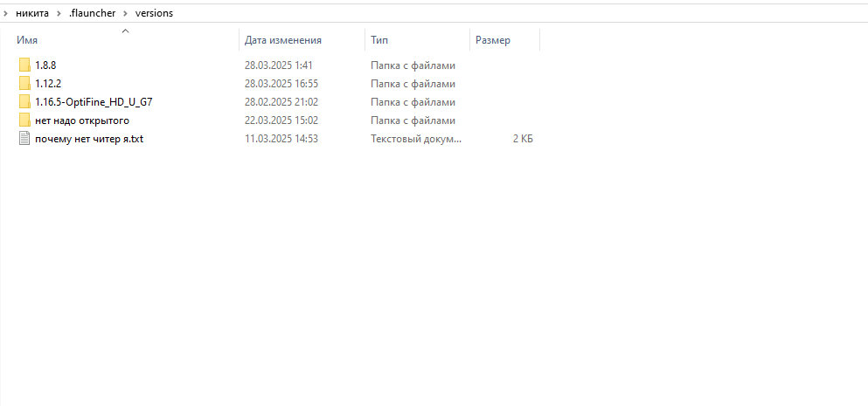This screenshot has width=868, height=406.
Task: Click versions in the breadcrumb path
Action: coord(154,13)
